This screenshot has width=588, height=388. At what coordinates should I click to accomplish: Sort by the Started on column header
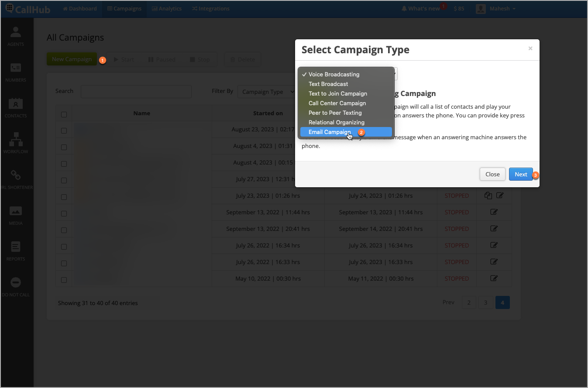tap(268, 113)
